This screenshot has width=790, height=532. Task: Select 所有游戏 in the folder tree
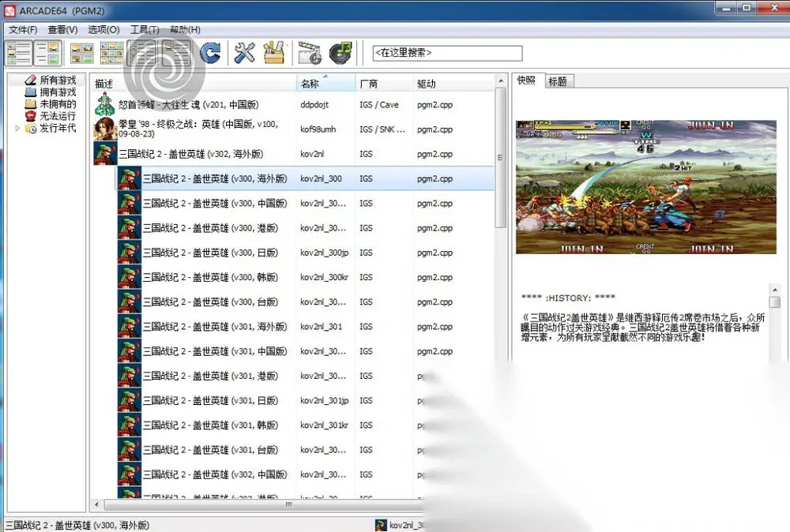click(58, 80)
